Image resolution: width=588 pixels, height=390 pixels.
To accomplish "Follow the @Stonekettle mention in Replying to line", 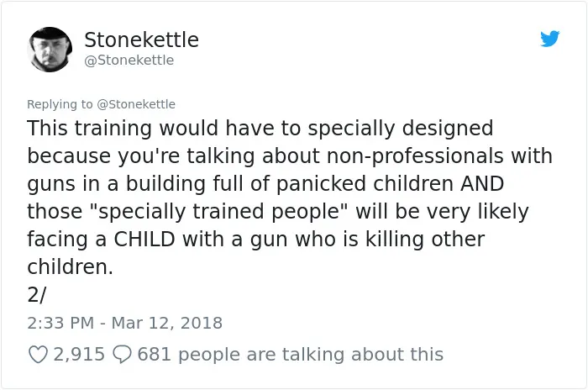I will [136, 104].
